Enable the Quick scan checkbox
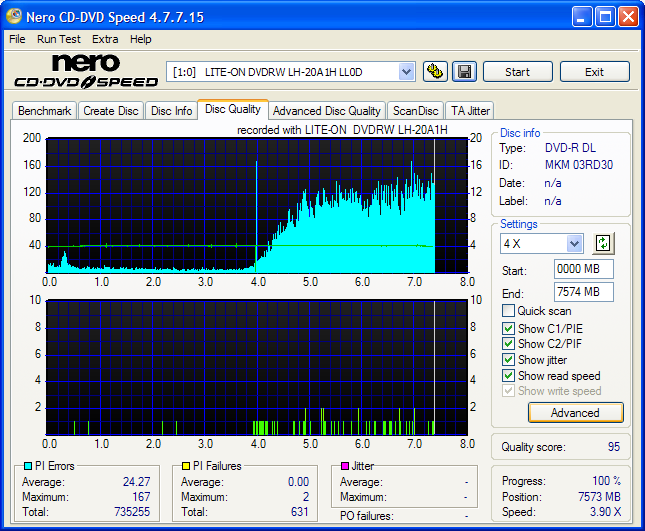645x531 pixels. tap(509, 311)
